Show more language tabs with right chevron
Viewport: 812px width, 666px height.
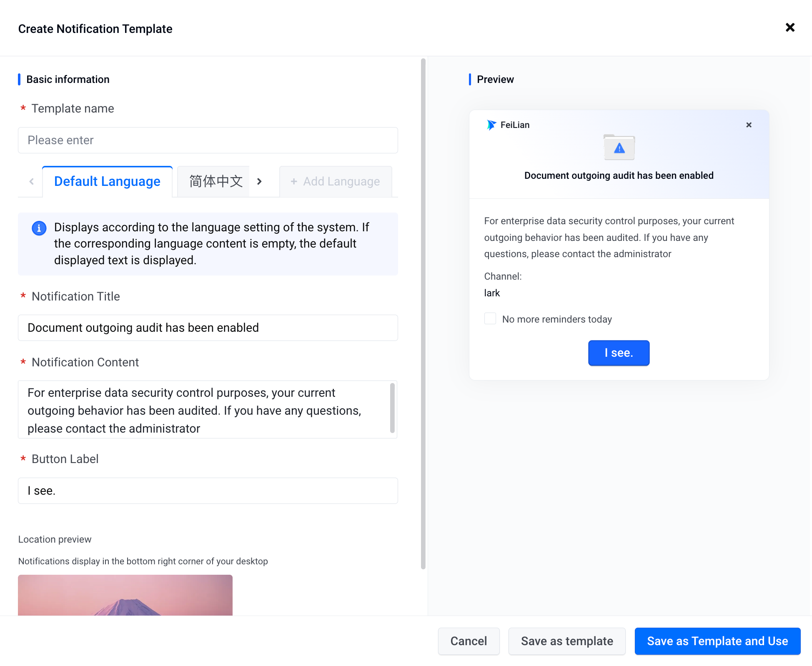coord(259,181)
